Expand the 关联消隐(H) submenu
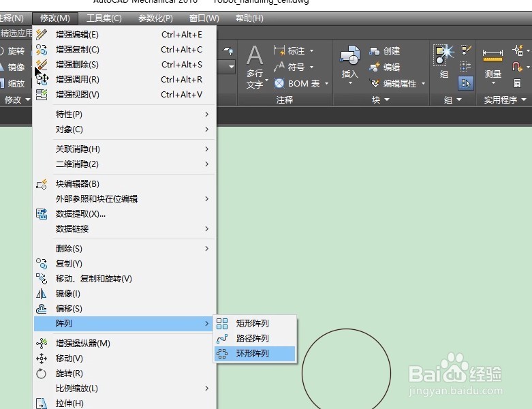 pyautogui.click(x=125, y=149)
